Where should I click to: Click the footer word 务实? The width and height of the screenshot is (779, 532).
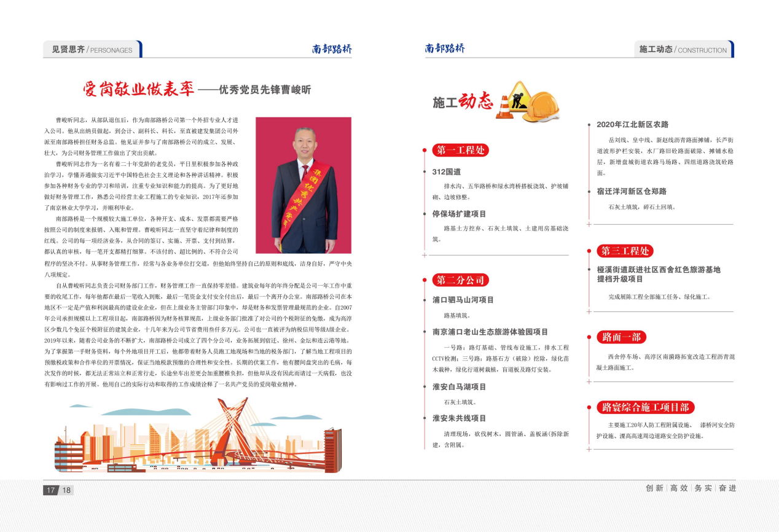pos(703,488)
